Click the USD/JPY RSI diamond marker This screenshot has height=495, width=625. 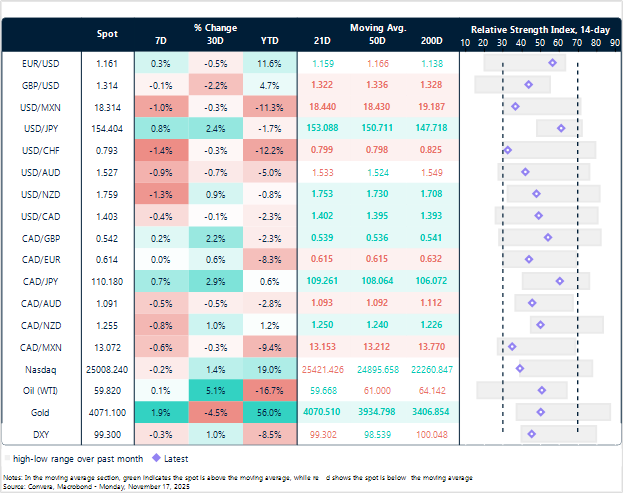(x=561, y=128)
